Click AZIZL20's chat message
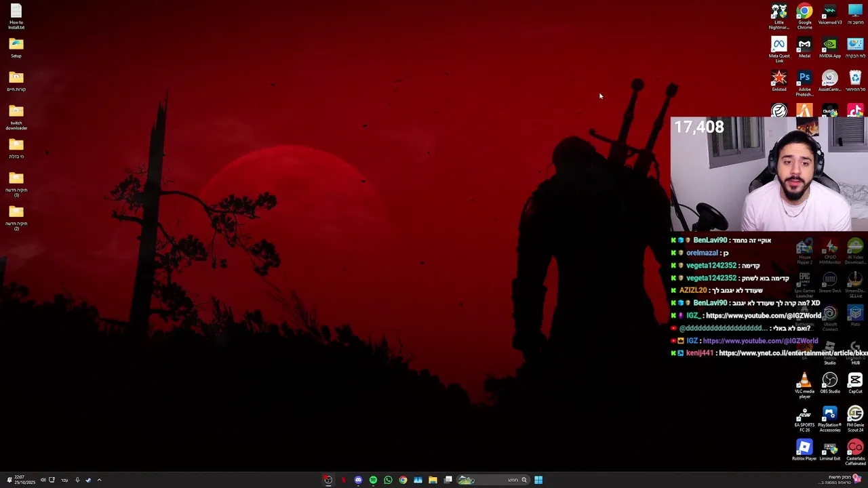This screenshot has width=868, height=488. (717, 291)
